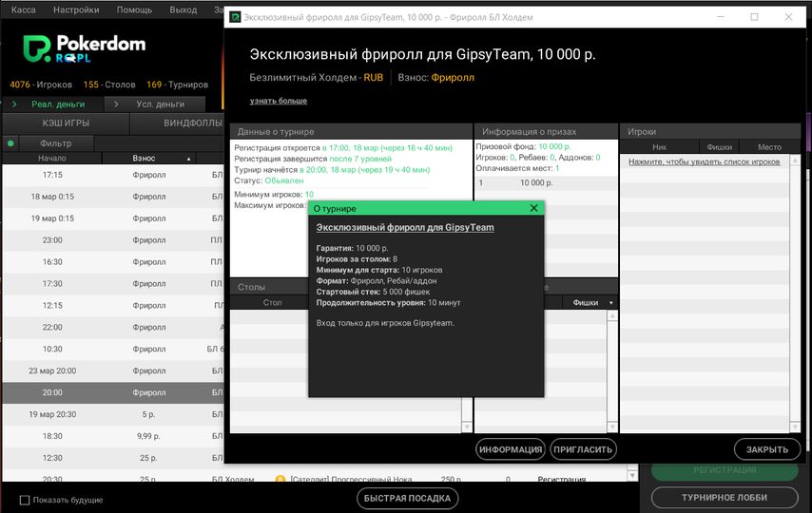
Task: Select the 12:30 tournament with 25 р. buy-in
Action: tap(113, 458)
